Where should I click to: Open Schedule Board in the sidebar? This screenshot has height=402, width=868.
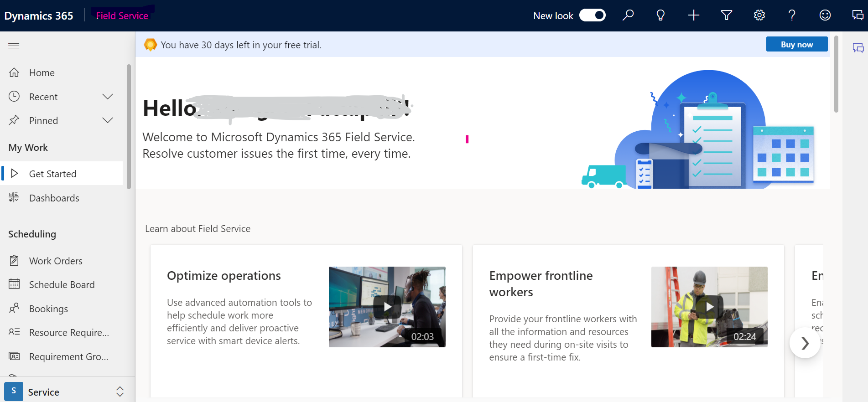click(x=62, y=284)
